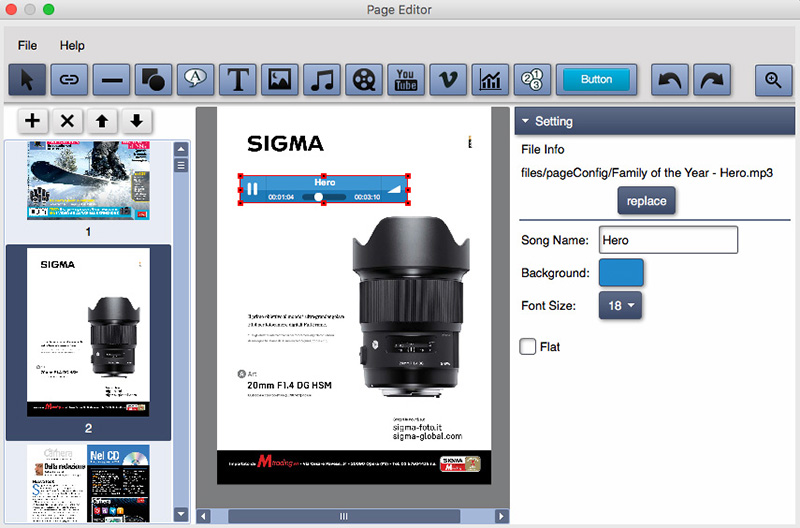Click the 00:03:10 duration text

pyautogui.click(x=367, y=197)
